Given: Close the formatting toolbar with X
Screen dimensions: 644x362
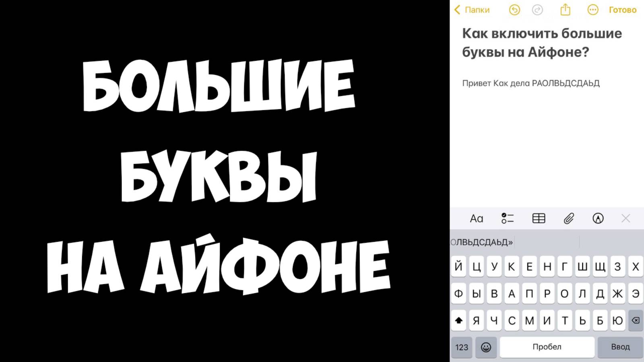Looking at the screenshot, I should [625, 218].
